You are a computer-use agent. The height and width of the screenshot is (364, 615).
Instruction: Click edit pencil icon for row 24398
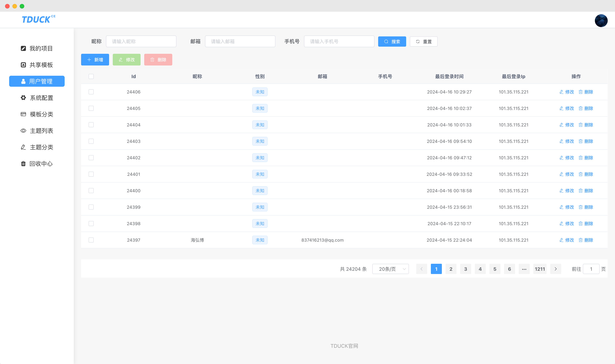(561, 224)
